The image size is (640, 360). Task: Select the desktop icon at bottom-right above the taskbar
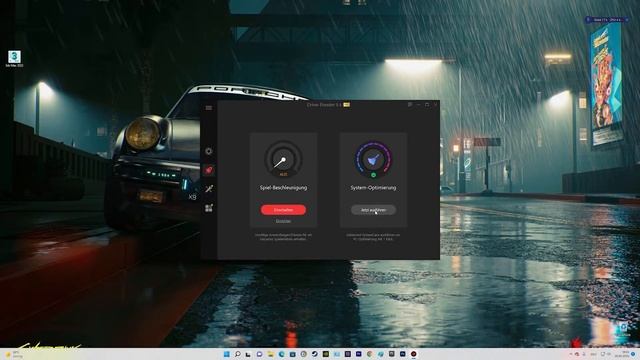coord(623,329)
